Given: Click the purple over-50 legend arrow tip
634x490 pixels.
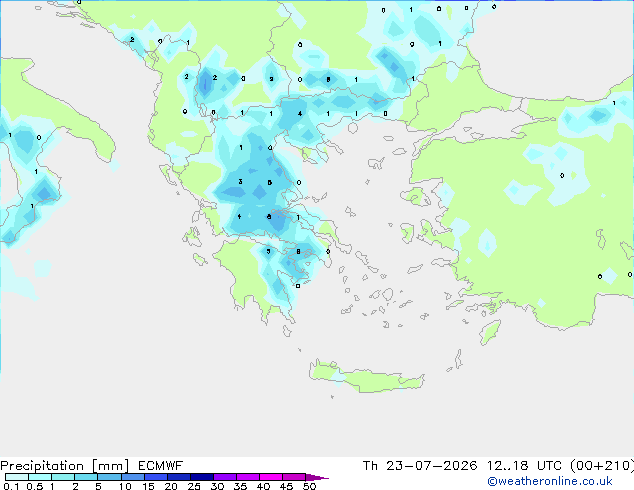Looking at the screenshot, I should (317, 477).
